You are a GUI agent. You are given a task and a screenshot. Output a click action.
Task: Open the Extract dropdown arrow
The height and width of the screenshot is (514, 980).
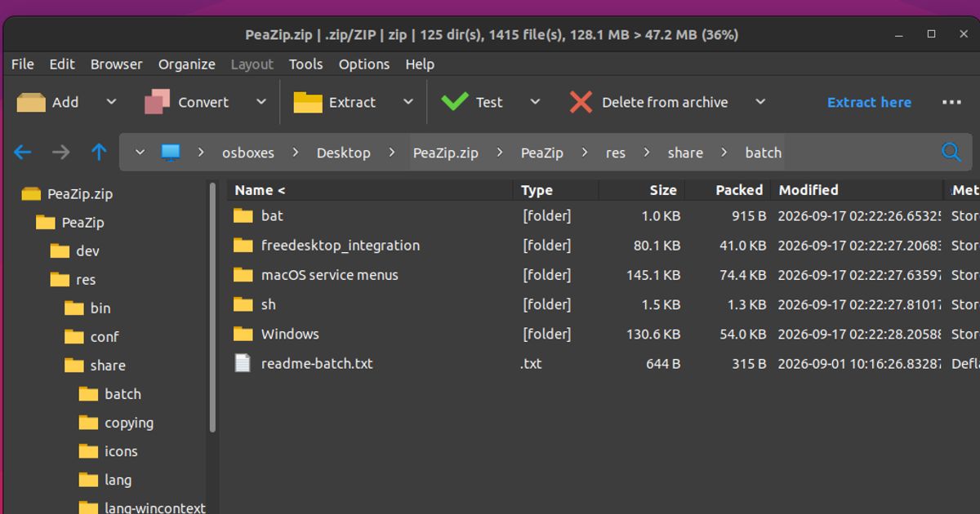click(408, 102)
